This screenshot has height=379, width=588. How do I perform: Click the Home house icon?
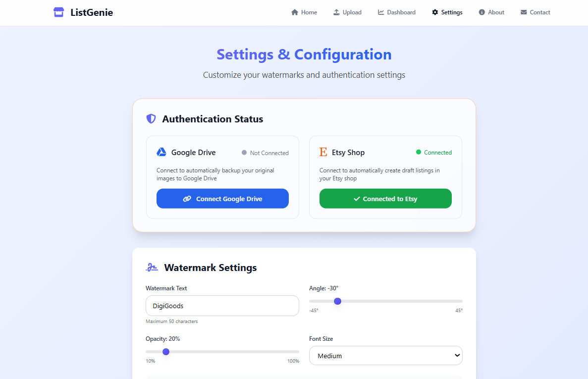294,12
